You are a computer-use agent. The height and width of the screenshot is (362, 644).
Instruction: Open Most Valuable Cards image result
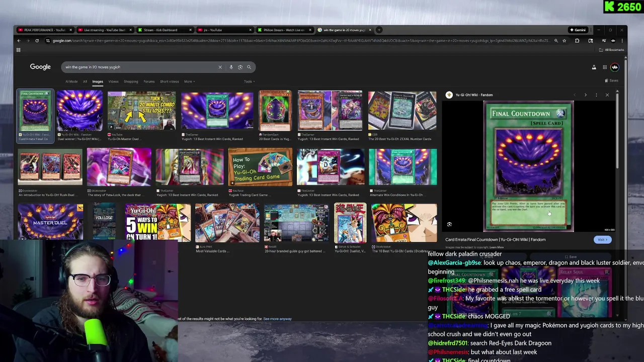pos(227,223)
